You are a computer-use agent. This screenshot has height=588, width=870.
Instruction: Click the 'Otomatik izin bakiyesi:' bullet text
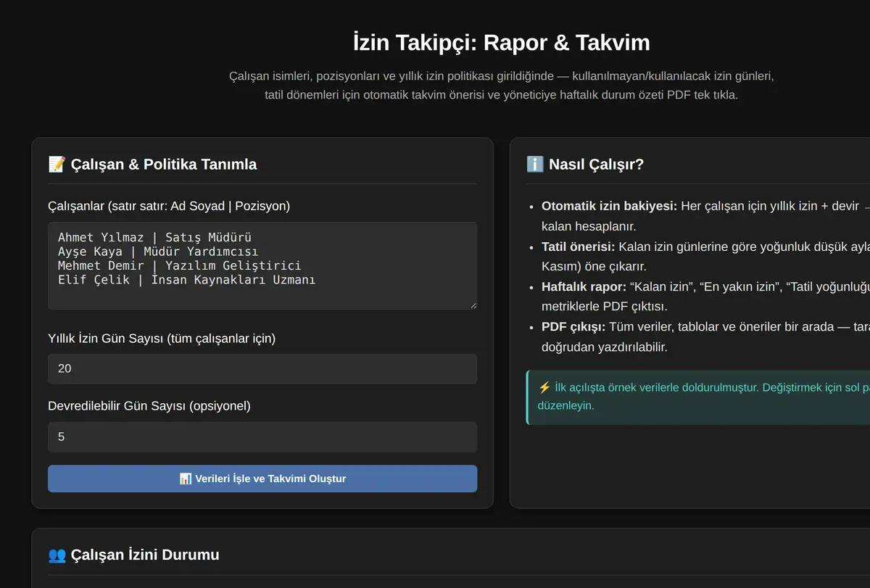click(610, 206)
